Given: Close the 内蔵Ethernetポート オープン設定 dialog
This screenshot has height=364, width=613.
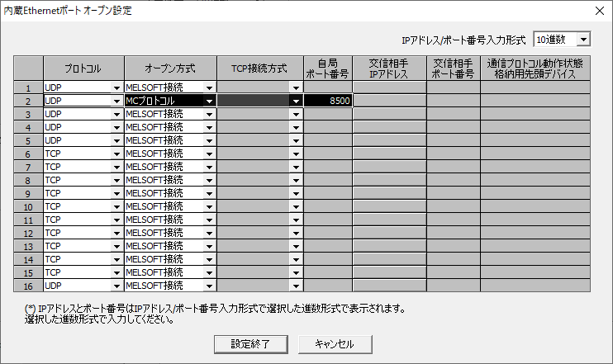Looking at the screenshot, I should pos(600,11).
